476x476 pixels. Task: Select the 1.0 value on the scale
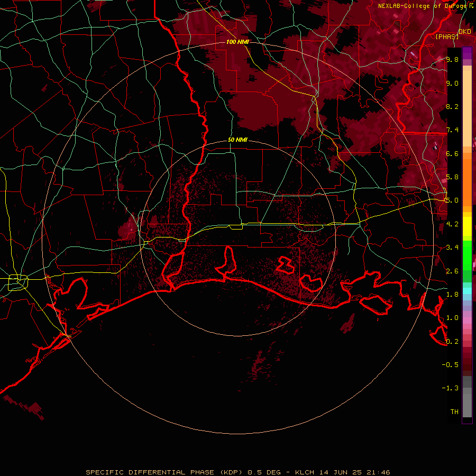click(452, 318)
